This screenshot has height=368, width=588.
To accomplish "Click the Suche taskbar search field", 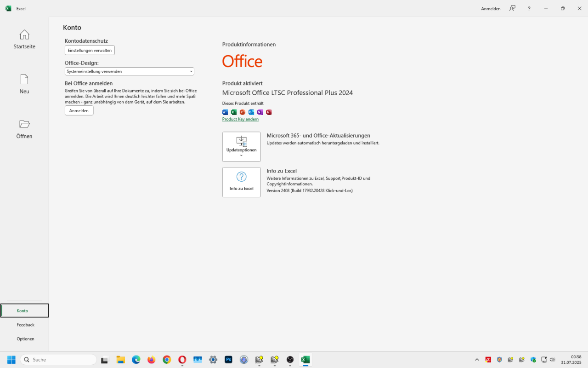I will pyautogui.click(x=58, y=360).
